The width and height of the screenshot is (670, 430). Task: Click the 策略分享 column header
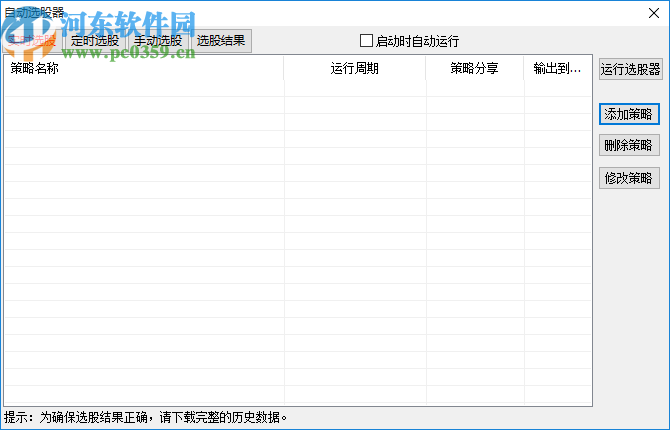tap(475, 68)
